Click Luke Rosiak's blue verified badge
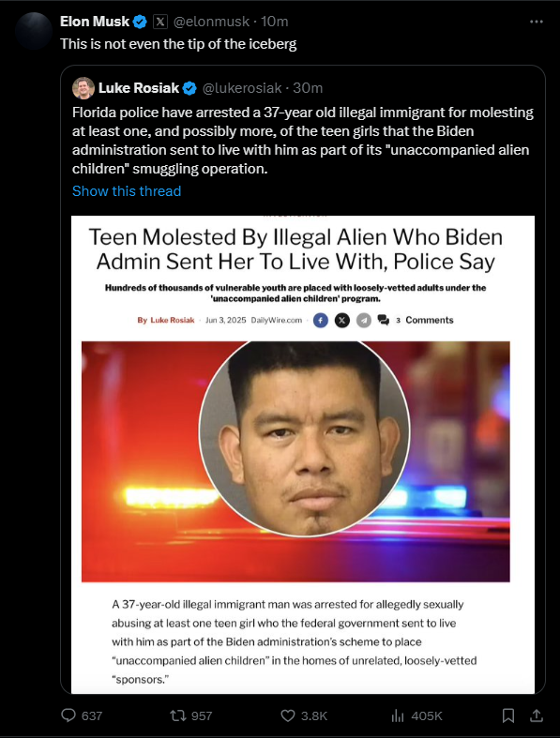 pos(189,88)
